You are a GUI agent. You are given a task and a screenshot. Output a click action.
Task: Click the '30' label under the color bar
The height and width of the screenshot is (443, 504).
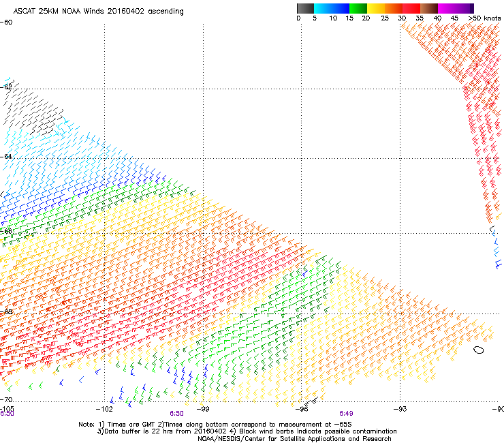pyautogui.click(x=402, y=18)
